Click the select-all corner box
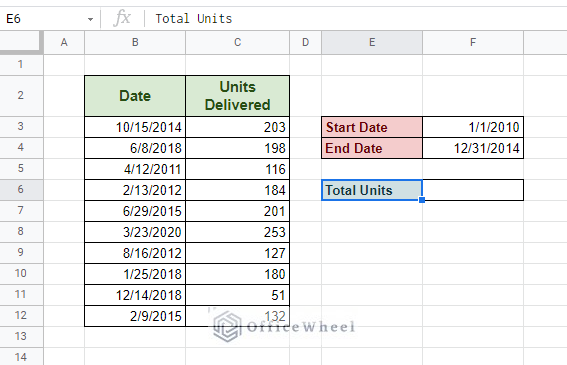Screen dimensions: 567x365 (21, 43)
